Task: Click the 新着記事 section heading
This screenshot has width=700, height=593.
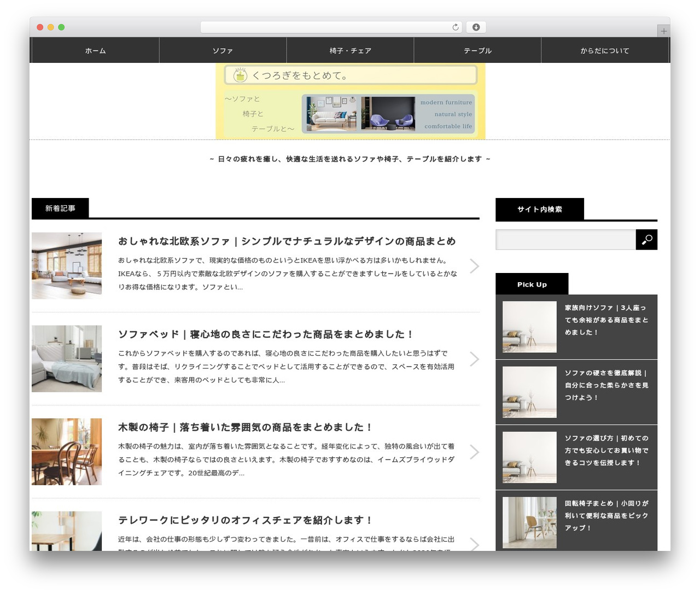Action: (60, 208)
